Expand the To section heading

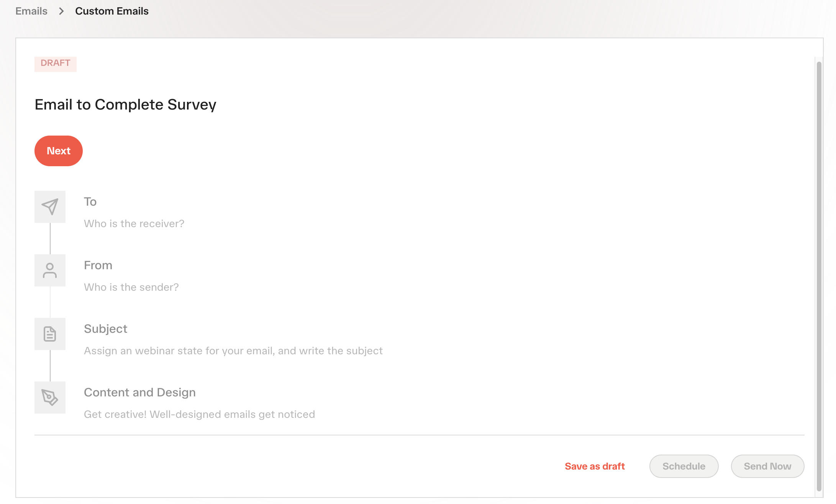point(90,202)
